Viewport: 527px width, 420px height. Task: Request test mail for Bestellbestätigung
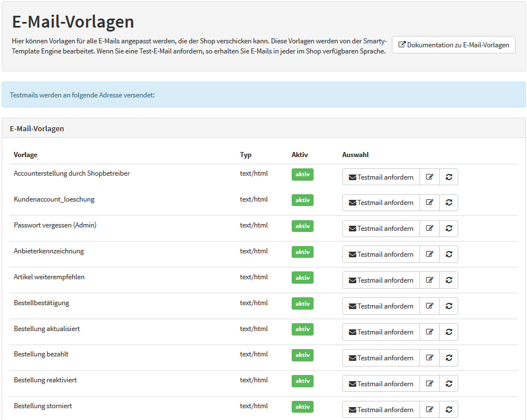(x=381, y=306)
